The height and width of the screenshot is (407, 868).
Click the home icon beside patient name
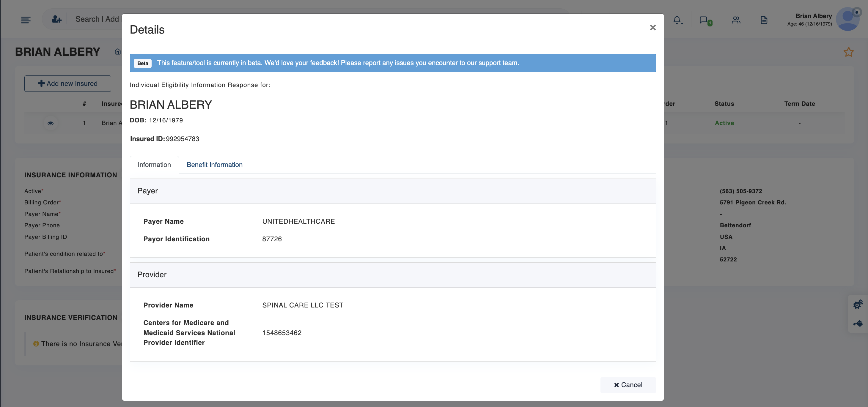[x=118, y=52]
